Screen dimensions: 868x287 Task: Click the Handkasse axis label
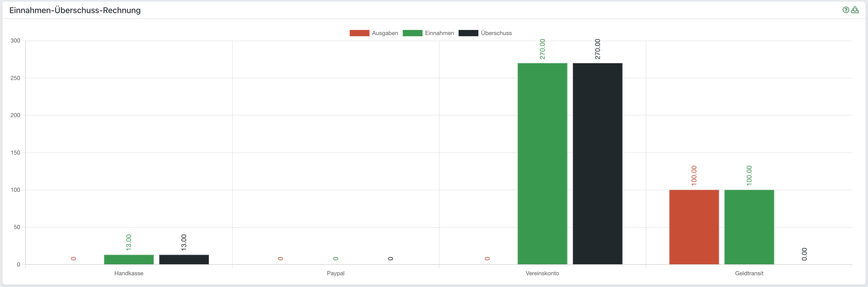coord(129,273)
